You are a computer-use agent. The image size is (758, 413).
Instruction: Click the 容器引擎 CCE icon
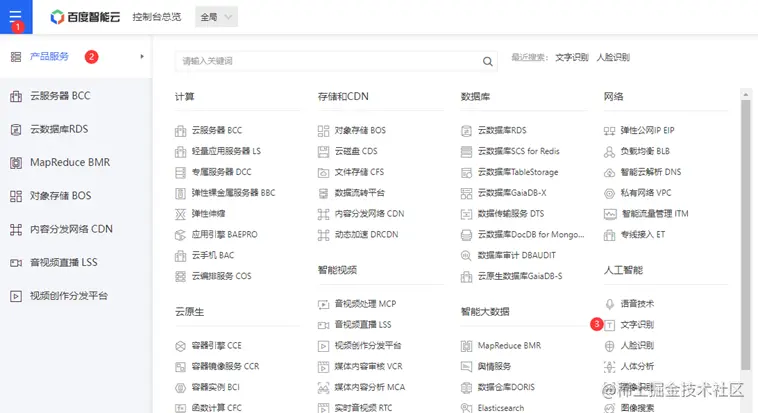(x=180, y=346)
